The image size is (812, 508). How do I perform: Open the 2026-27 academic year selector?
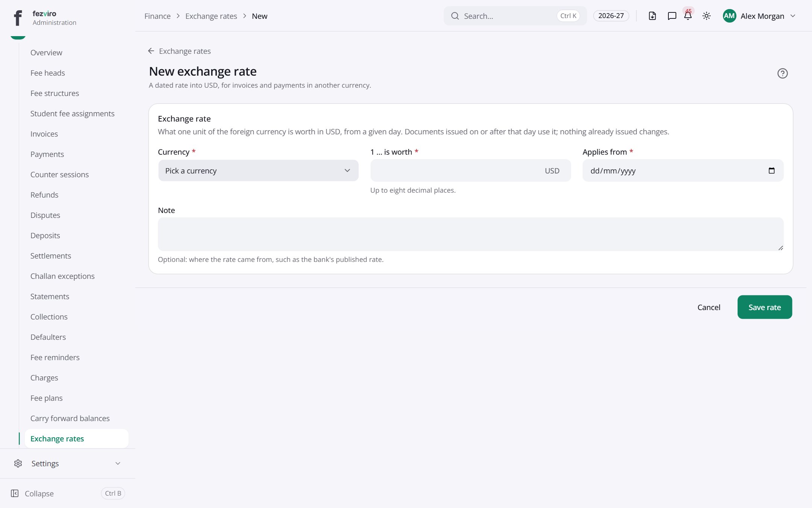coord(611,16)
